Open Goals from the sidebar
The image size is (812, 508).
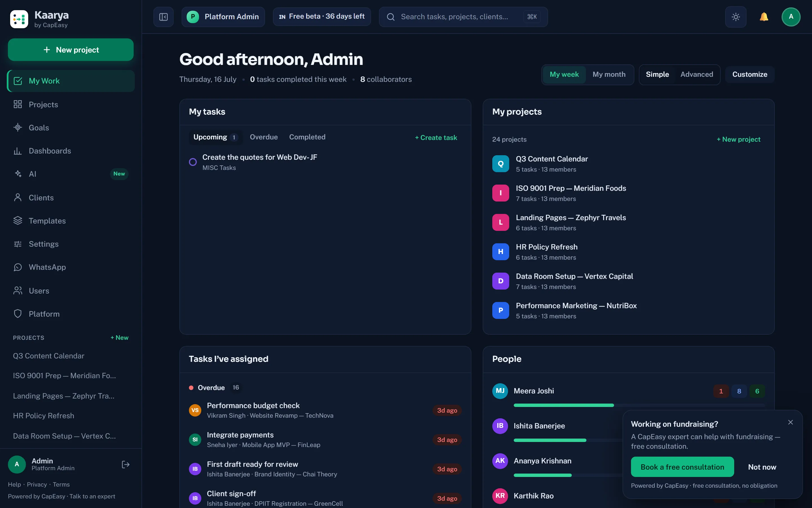[70, 128]
